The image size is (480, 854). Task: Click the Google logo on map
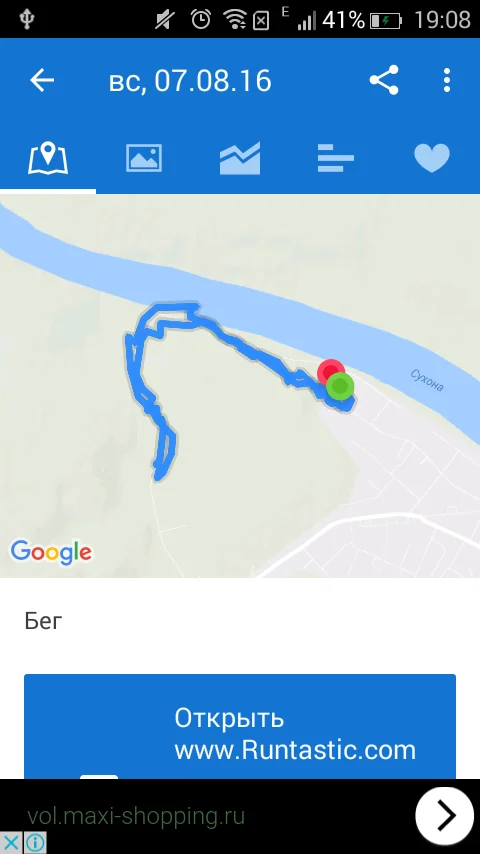[x=51, y=552]
